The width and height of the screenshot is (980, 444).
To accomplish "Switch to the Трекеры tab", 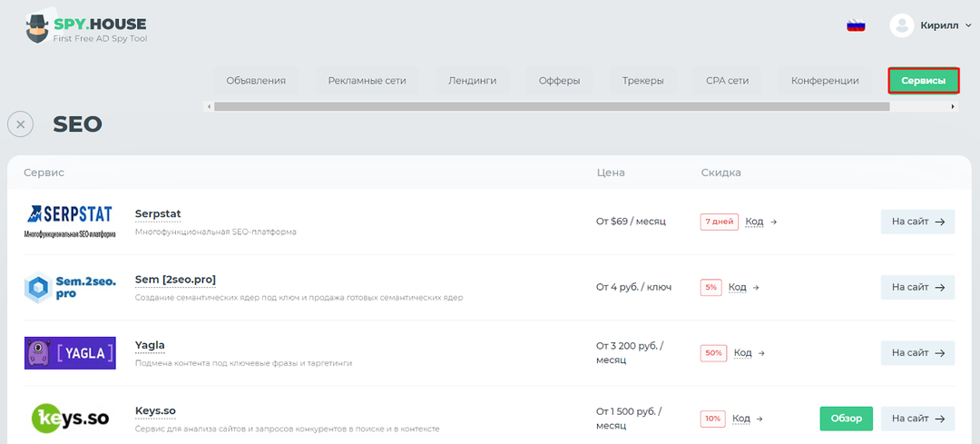I will (642, 81).
